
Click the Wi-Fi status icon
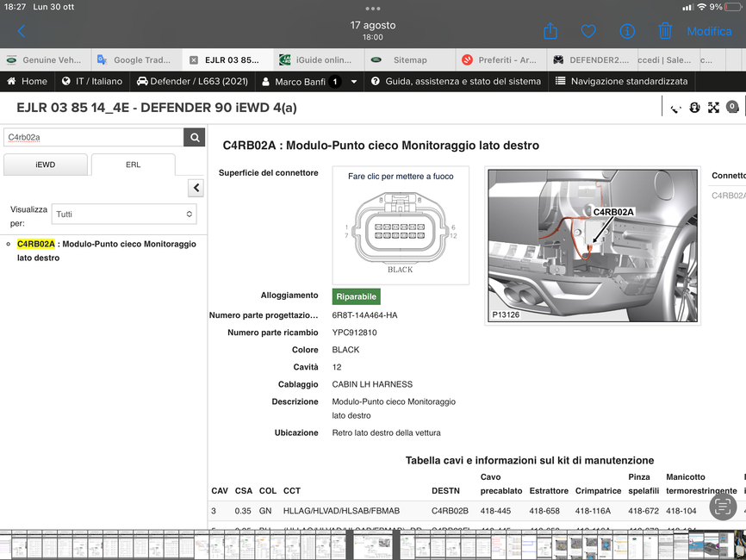(x=701, y=7)
